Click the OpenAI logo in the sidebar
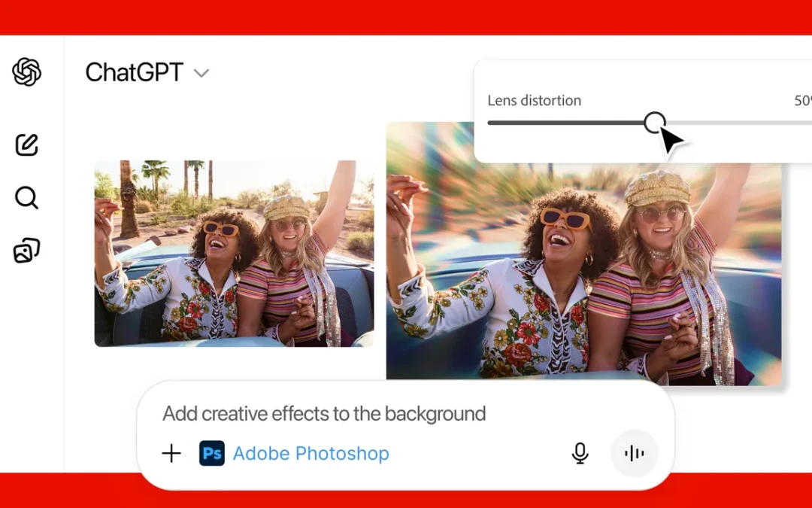 pos(26,73)
